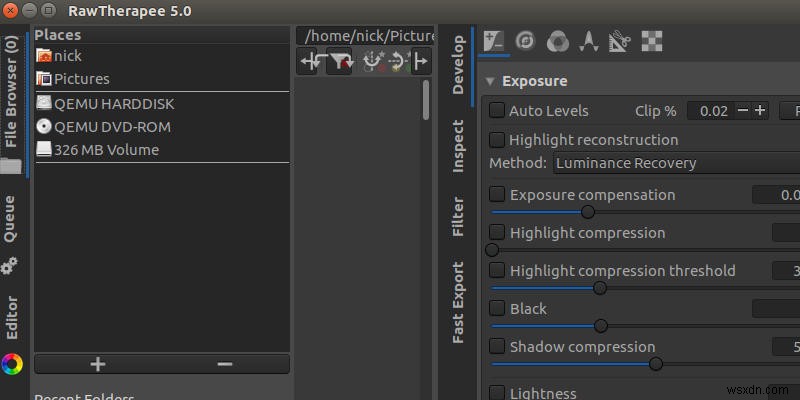The width and height of the screenshot is (800, 400).
Task: Click the Highlight compression slider handle
Action: click(492, 250)
